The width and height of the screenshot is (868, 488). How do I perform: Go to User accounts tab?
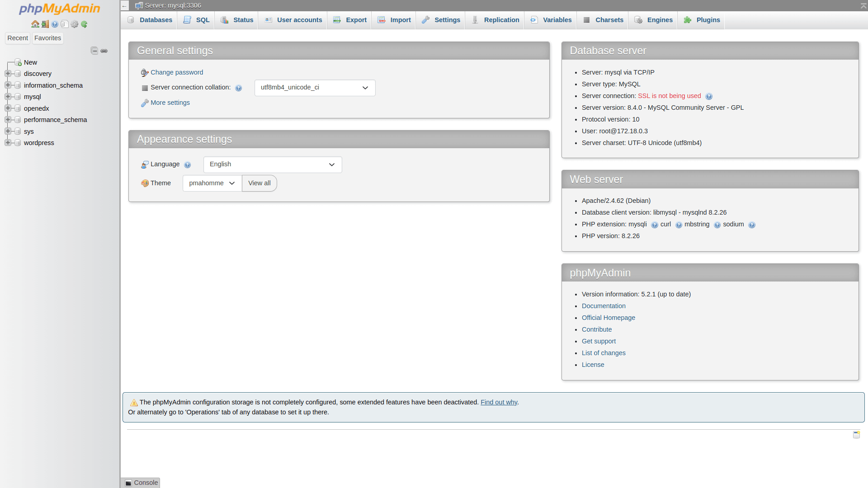(293, 20)
